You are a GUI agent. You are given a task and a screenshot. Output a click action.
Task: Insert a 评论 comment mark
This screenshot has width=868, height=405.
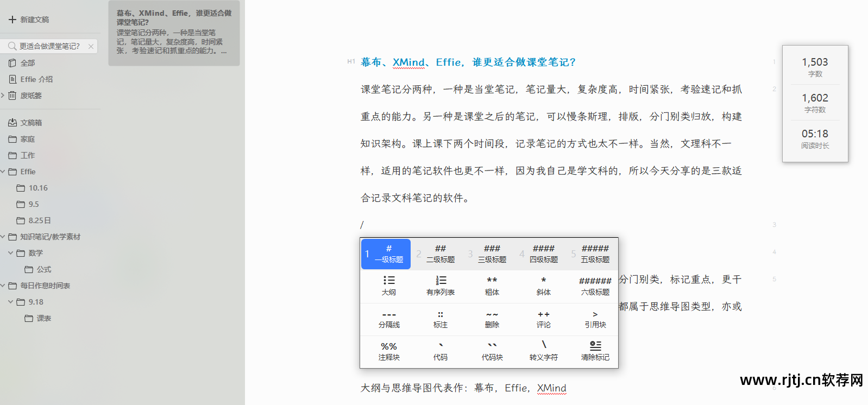543,320
